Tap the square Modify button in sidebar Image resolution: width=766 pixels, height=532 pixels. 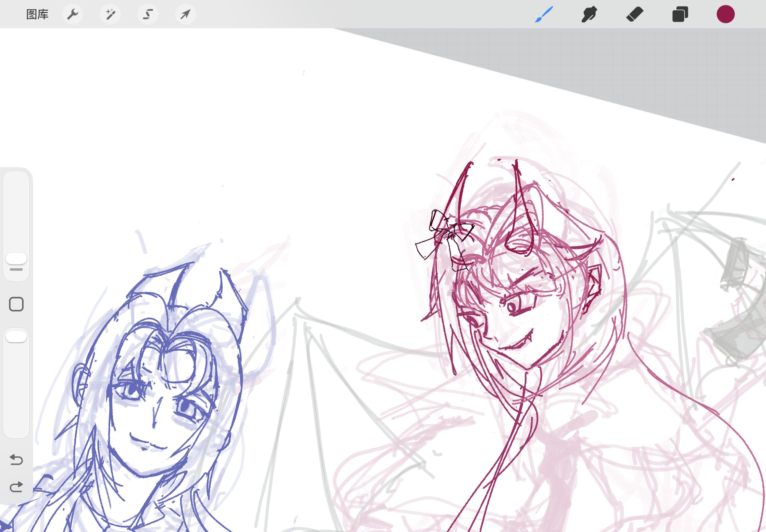tap(16, 304)
